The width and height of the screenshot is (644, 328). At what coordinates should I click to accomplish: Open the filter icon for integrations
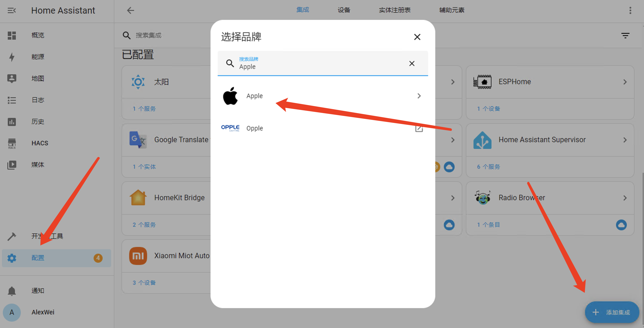pyautogui.click(x=625, y=36)
